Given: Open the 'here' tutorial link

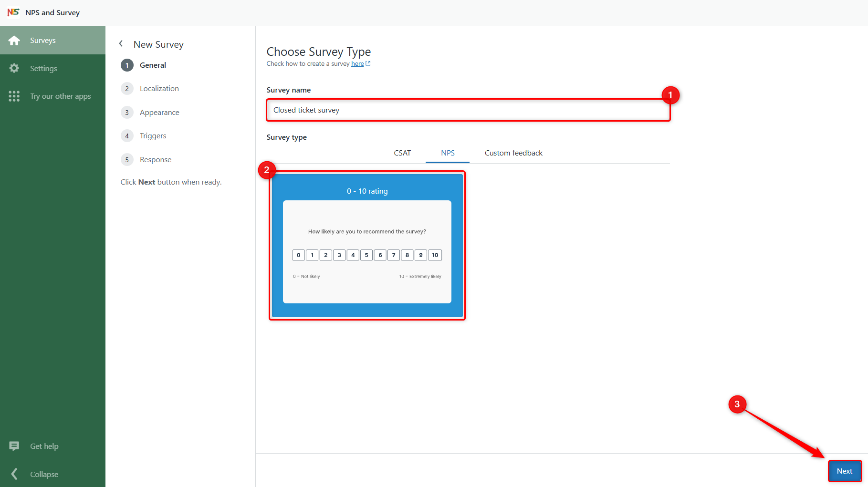Looking at the screenshot, I should tap(357, 63).
